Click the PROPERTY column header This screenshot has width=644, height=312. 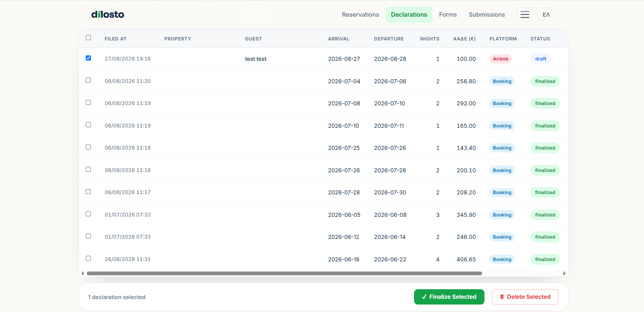point(178,39)
